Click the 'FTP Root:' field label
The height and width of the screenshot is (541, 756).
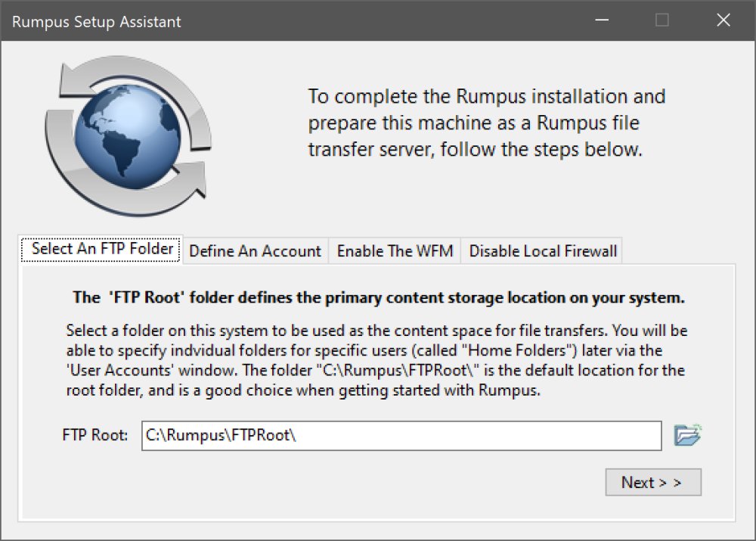pos(95,435)
